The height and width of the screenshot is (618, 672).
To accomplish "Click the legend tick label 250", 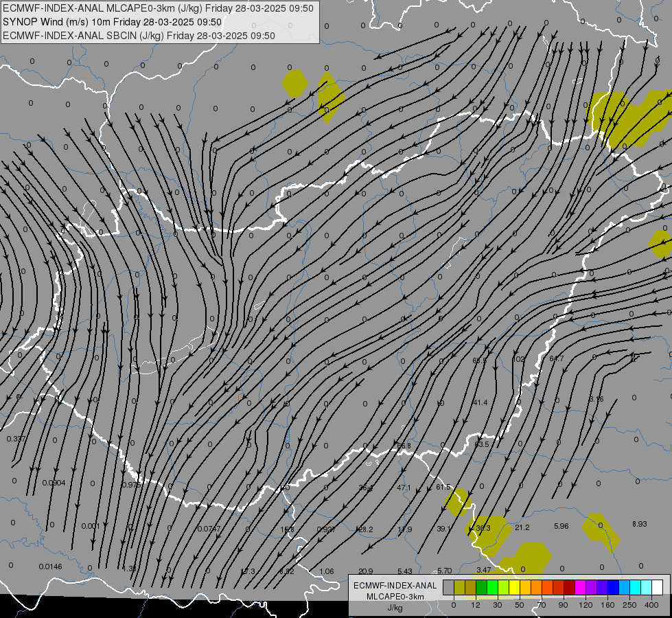I will coord(629,605).
